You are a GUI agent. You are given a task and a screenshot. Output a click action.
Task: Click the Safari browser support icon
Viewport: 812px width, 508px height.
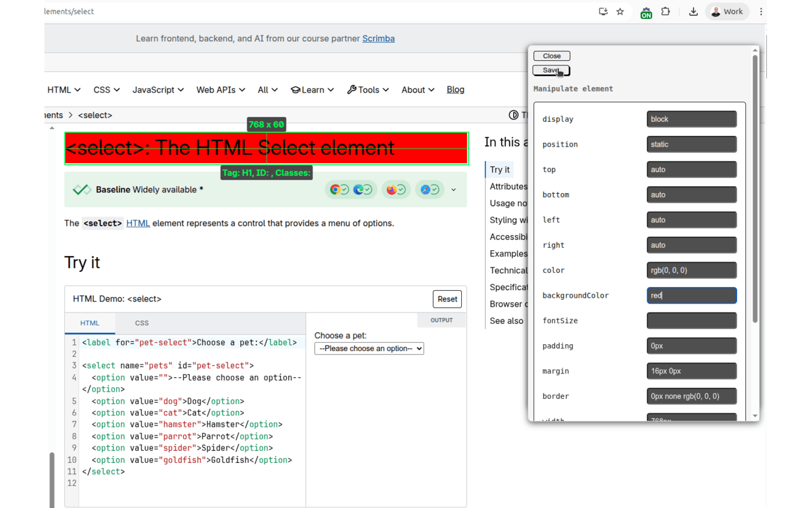coord(425,189)
